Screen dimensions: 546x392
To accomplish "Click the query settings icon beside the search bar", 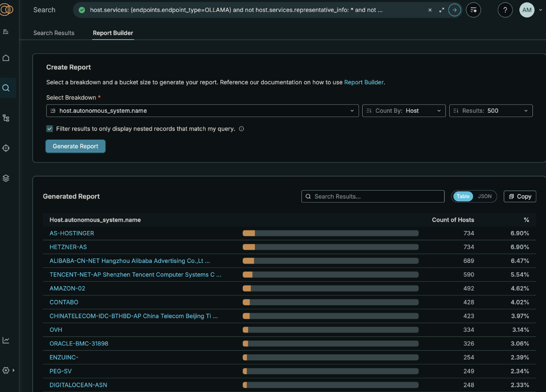I will coord(473,10).
